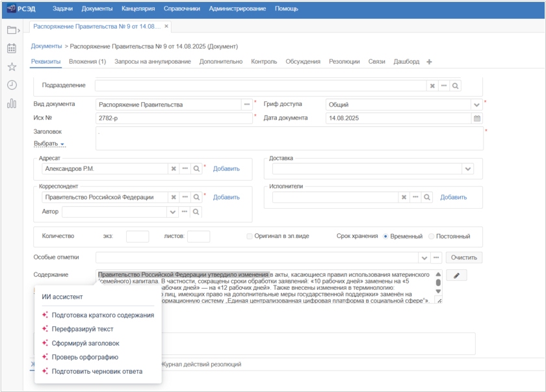Open the history clock icon in sidebar
This screenshot has width=546, height=392.
coord(11,85)
